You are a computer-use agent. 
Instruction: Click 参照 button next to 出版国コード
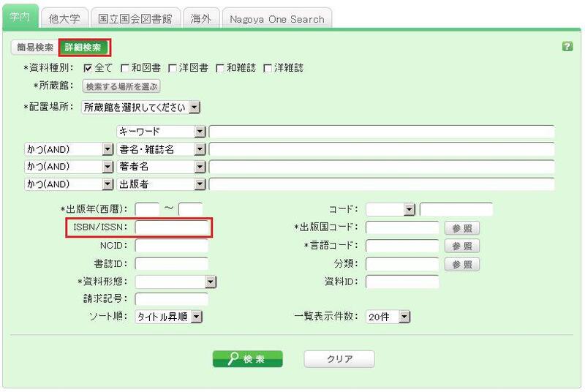click(x=461, y=227)
